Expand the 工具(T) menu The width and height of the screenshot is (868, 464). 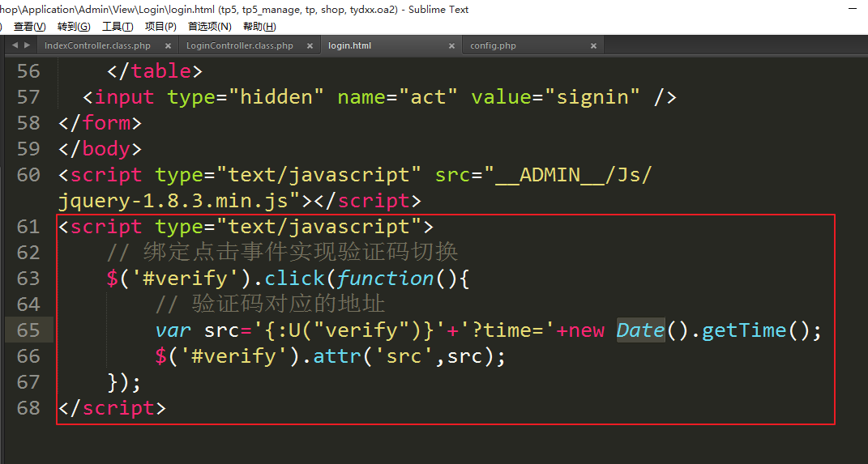118,27
